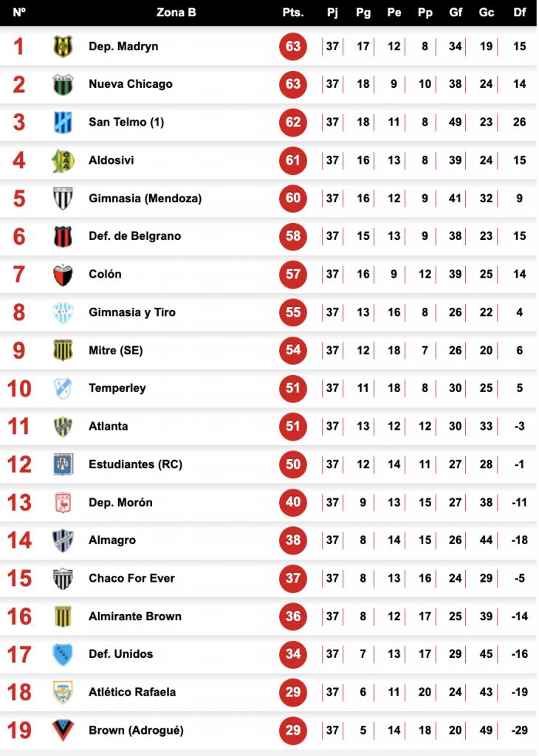Click the Temperley light blue crest
The width and height of the screenshot is (539, 756).
pos(63,388)
